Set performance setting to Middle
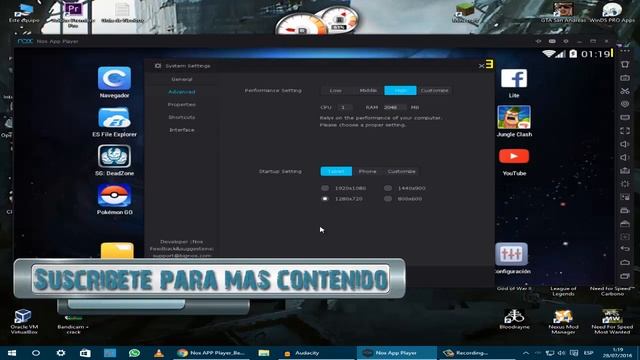The width and height of the screenshot is (640, 360). [368, 91]
